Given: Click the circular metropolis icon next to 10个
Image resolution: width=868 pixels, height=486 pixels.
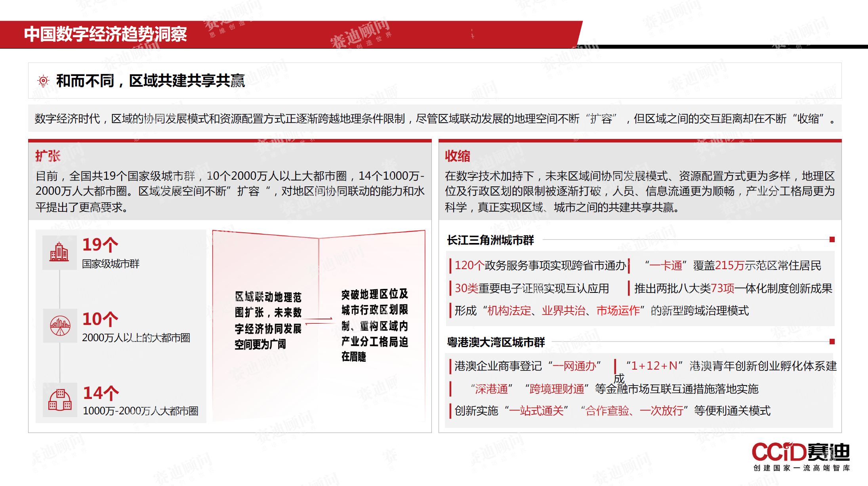Looking at the screenshot, I should [x=60, y=326].
